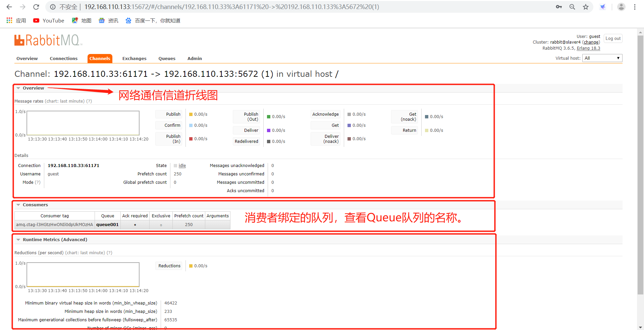This screenshot has width=644, height=330.
Task: Click the Acknowledge gray swatch
Action: click(x=349, y=114)
